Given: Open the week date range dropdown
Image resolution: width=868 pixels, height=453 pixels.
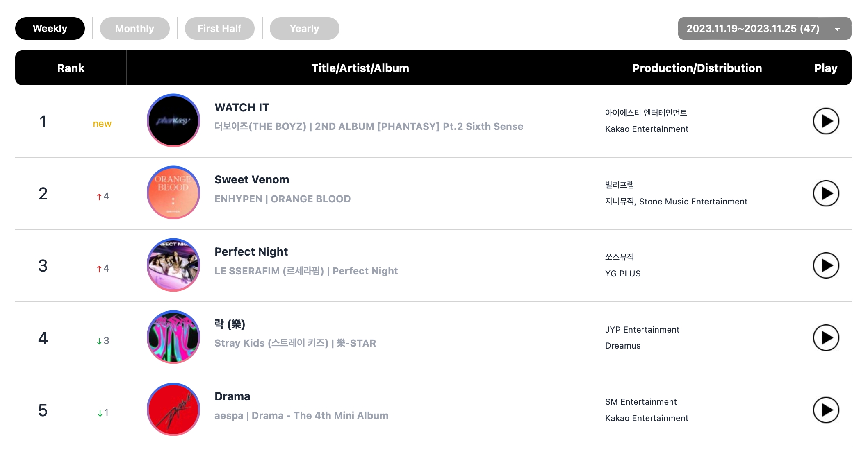Looking at the screenshot, I should point(753,29).
